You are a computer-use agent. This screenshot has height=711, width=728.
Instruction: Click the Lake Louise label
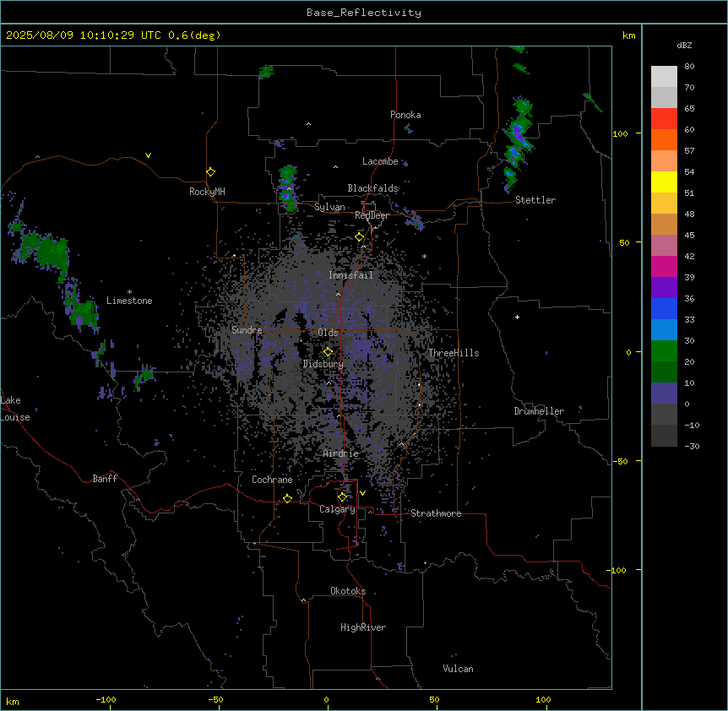15,409
